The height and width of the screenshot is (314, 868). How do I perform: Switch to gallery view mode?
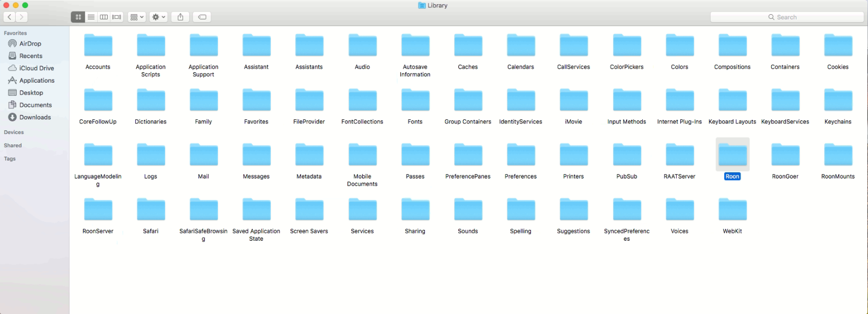[117, 17]
